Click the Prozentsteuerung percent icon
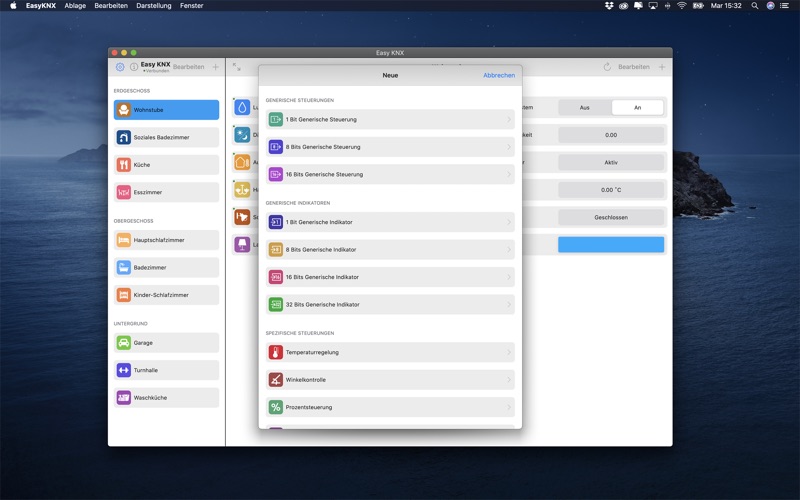Screen dimensions: 800x500 [x=276, y=407]
